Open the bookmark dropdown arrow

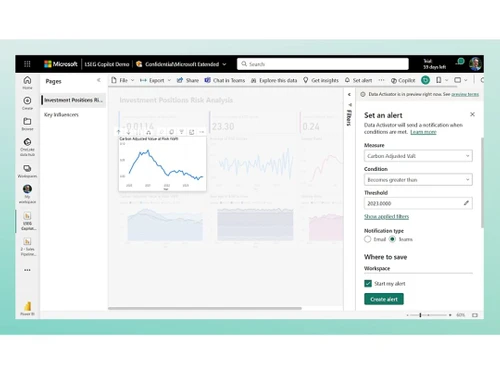pyautogui.click(x=447, y=80)
